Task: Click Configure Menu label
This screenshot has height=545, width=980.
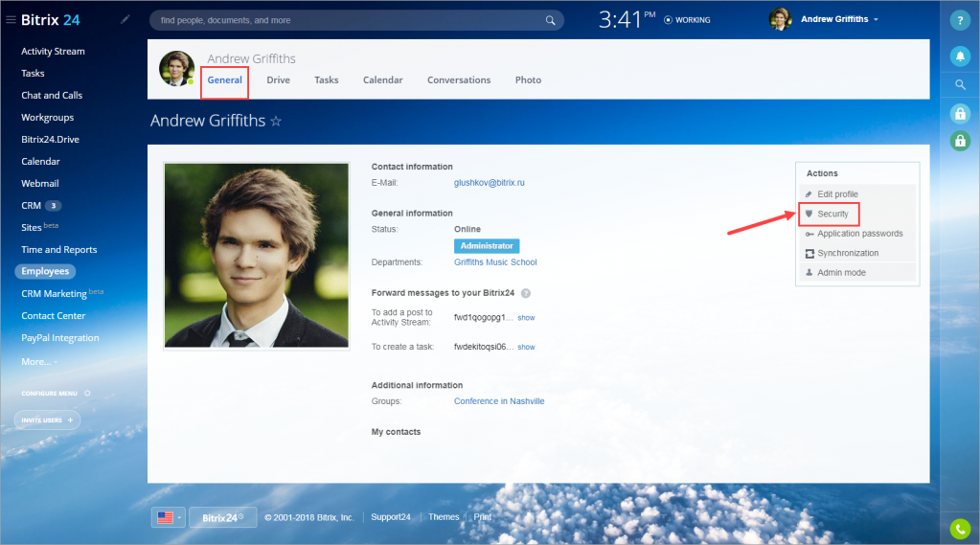Action: point(50,393)
